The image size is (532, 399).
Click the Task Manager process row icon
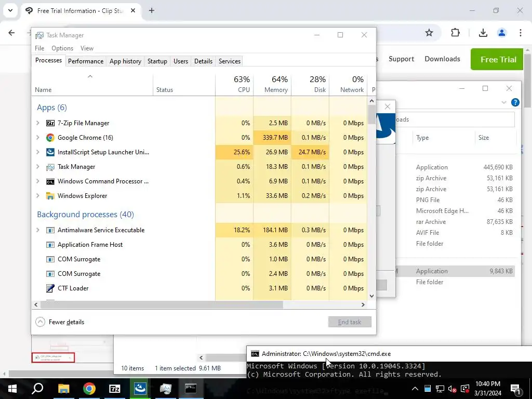tap(50, 167)
